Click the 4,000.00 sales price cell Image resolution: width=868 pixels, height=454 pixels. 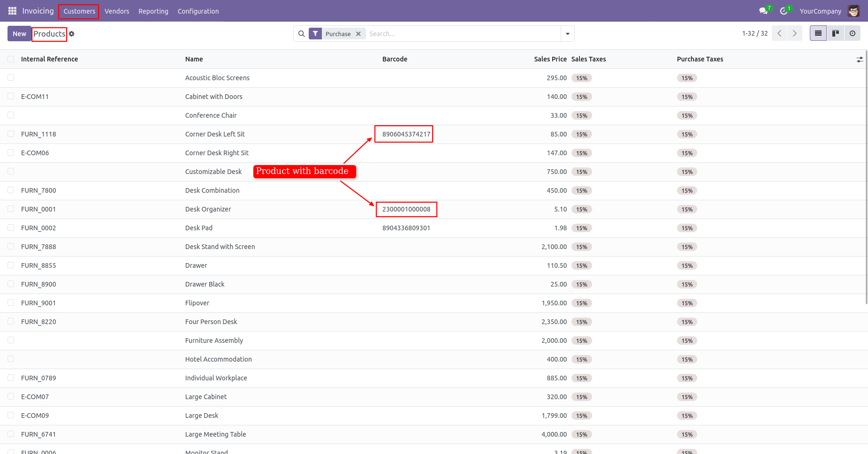[554, 434]
